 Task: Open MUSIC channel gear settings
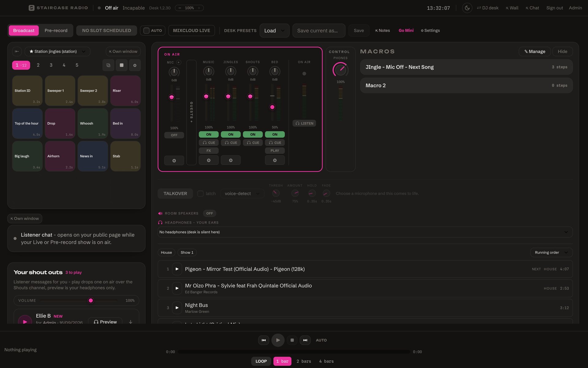pos(209,160)
